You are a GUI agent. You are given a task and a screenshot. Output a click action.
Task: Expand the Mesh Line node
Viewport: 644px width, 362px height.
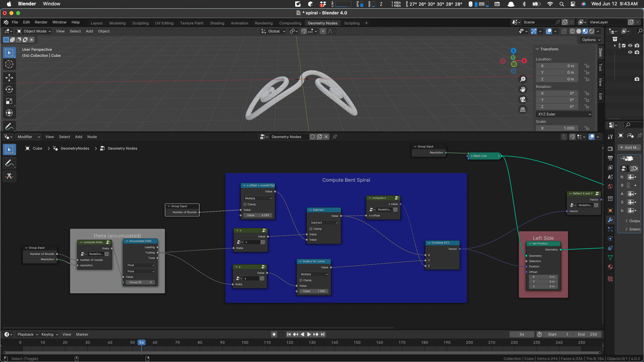click(x=472, y=156)
